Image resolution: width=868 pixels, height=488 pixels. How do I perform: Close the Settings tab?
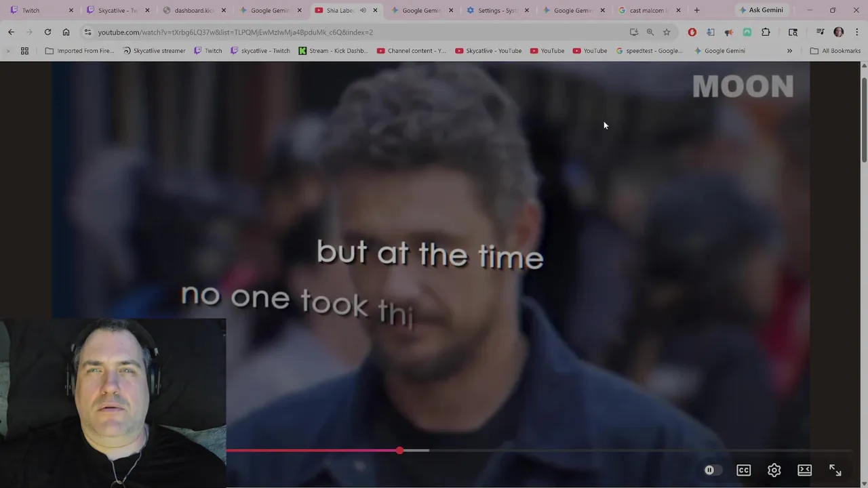pos(527,10)
